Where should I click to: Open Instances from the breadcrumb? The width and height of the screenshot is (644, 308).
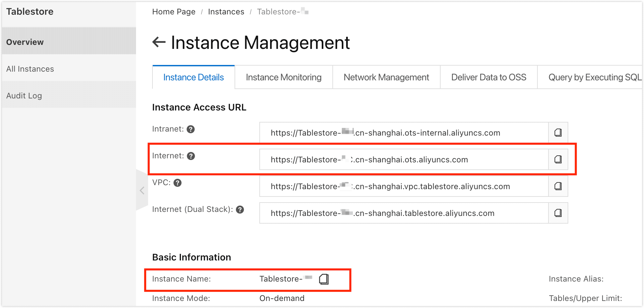(226, 11)
